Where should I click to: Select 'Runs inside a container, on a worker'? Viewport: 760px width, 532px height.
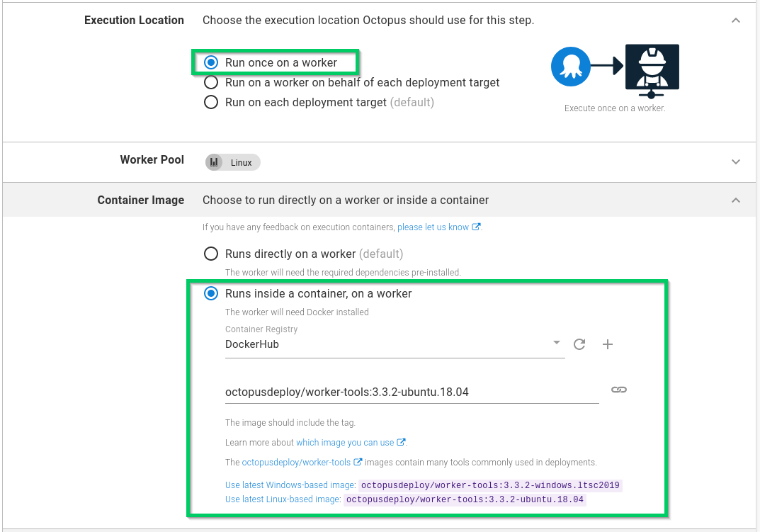(x=211, y=293)
